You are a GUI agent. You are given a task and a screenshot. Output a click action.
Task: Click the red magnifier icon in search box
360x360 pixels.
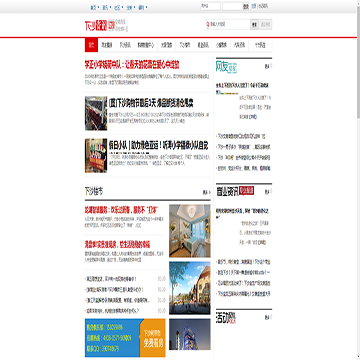pyautogui.click(x=208, y=24)
